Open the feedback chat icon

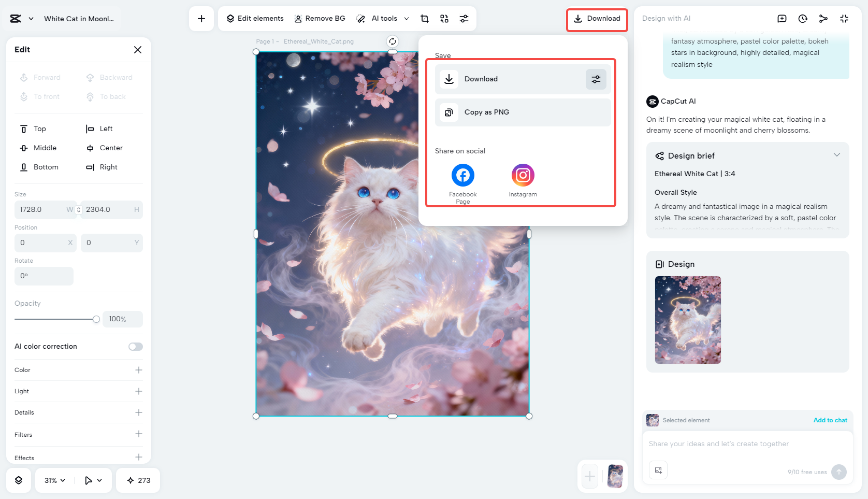[782, 18]
